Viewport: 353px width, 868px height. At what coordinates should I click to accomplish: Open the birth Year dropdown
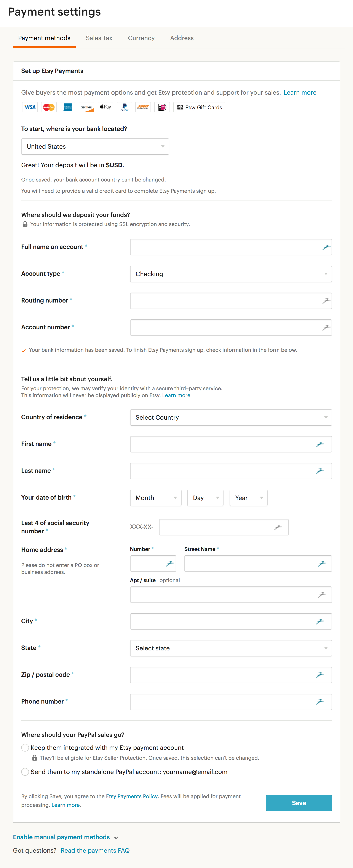click(x=248, y=498)
